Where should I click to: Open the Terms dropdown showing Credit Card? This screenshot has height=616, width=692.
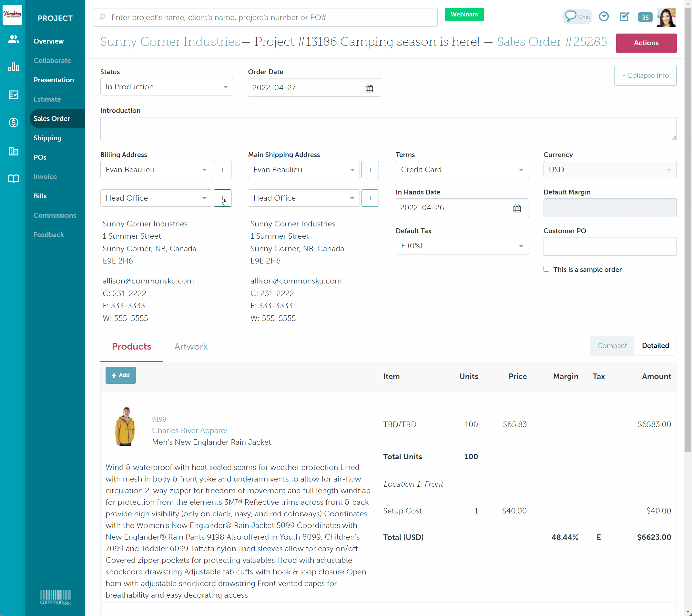tap(462, 170)
